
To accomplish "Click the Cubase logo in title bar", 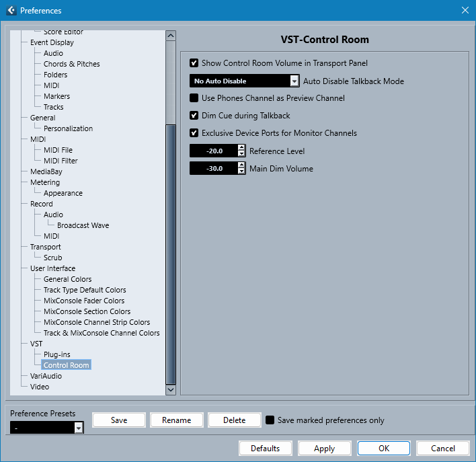I will [x=10, y=10].
